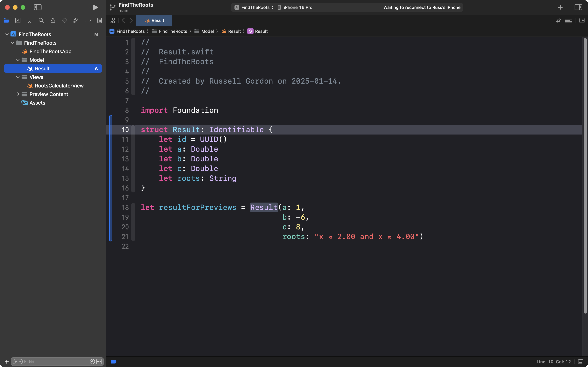Click the Run (play) button
Viewport: 588px width, 367px height.
click(95, 7)
